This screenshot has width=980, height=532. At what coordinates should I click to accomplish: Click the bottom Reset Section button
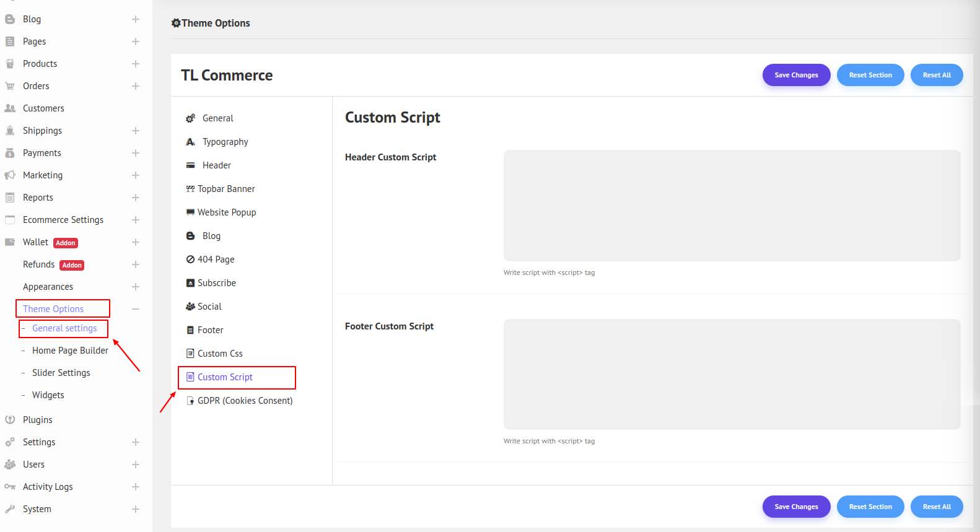click(870, 507)
